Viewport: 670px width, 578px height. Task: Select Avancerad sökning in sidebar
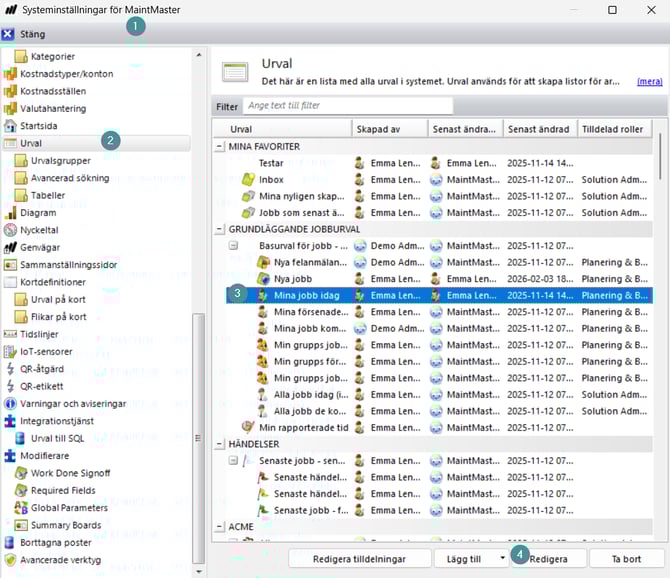(x=70, y=178)
